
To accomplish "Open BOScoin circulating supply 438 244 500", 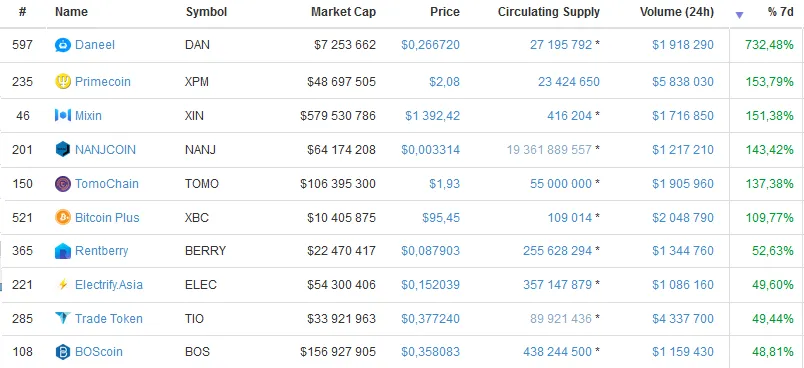I will point(557,352).
